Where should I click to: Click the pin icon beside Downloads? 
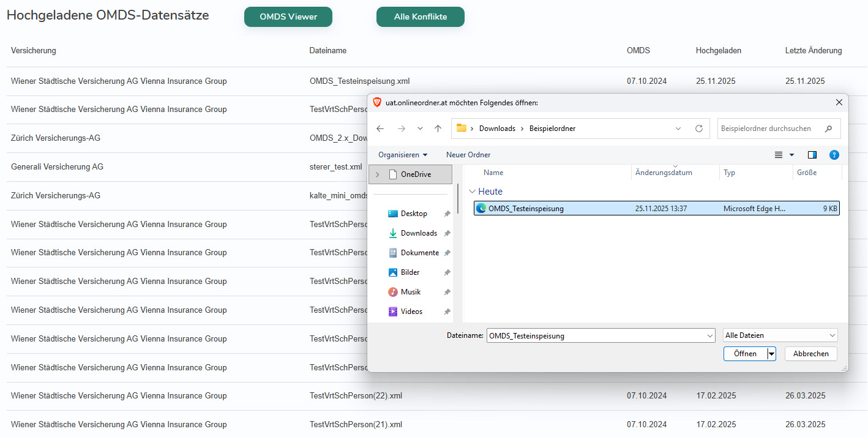[x=447, y=233]
